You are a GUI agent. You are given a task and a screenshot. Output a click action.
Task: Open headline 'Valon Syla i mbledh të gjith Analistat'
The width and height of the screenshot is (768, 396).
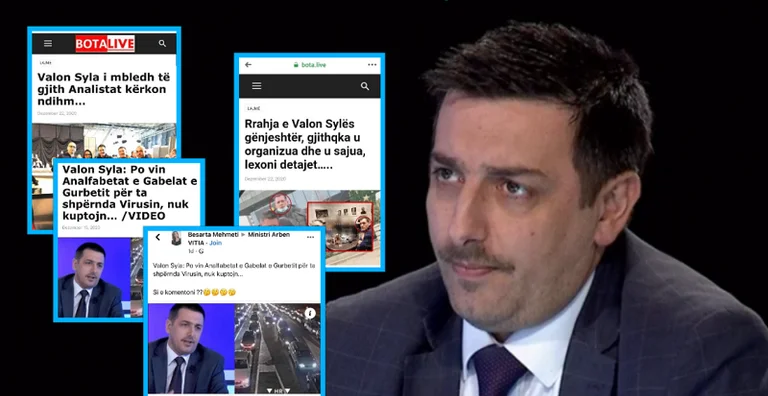pos(104,89)
